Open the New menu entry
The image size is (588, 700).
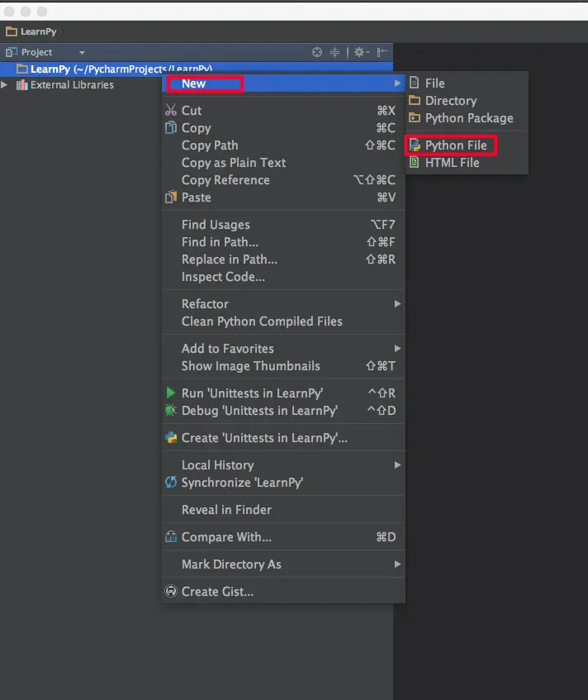click(x=283, y=83)
